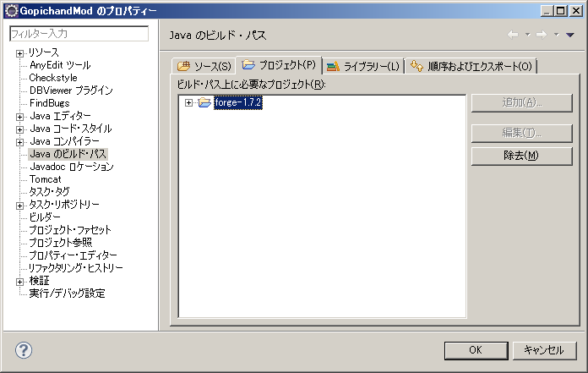Select タスク・タグ in the tree

coord(50,192)
